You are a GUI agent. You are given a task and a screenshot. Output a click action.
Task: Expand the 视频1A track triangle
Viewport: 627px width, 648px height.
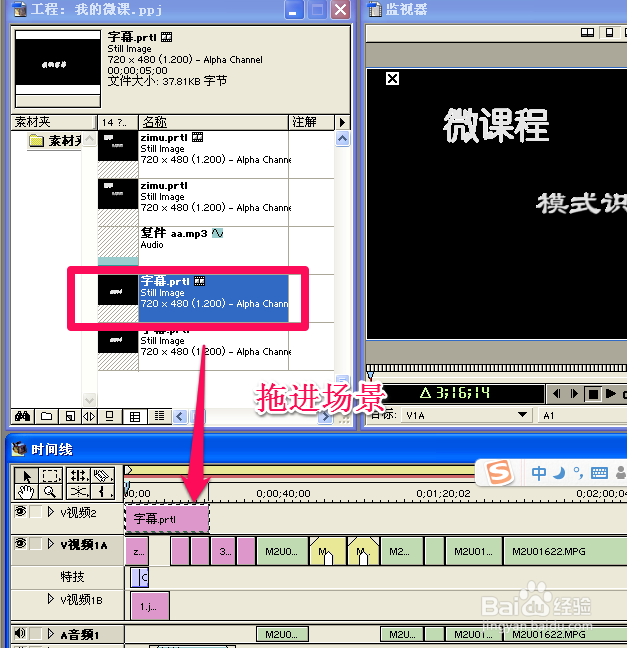tap(50, 543)
